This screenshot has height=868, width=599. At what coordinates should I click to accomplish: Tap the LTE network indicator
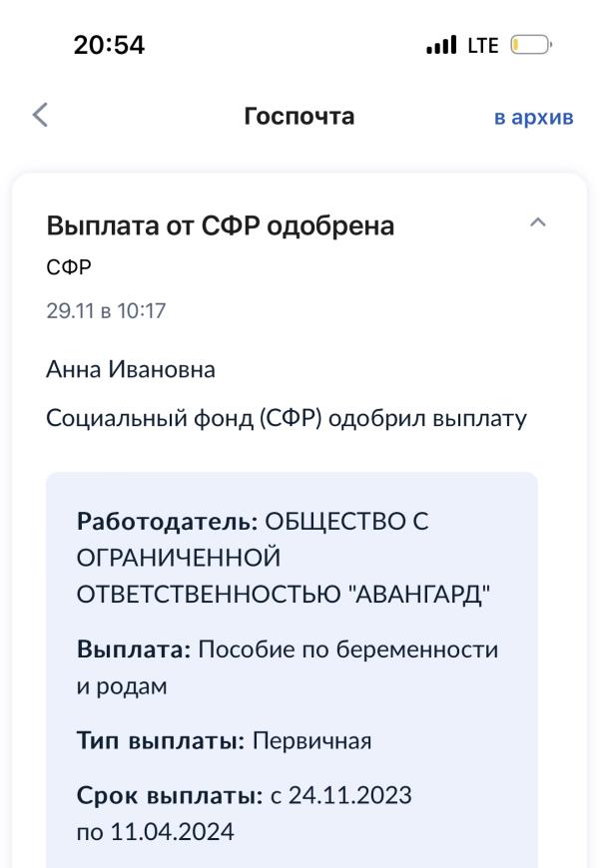(483, 45)
